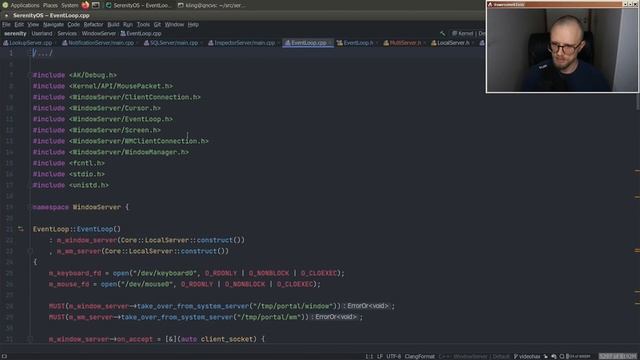This screenshot has width=640, height=360.
Task: Collapse the include block fold marker
Action: [x=30, y=75]
